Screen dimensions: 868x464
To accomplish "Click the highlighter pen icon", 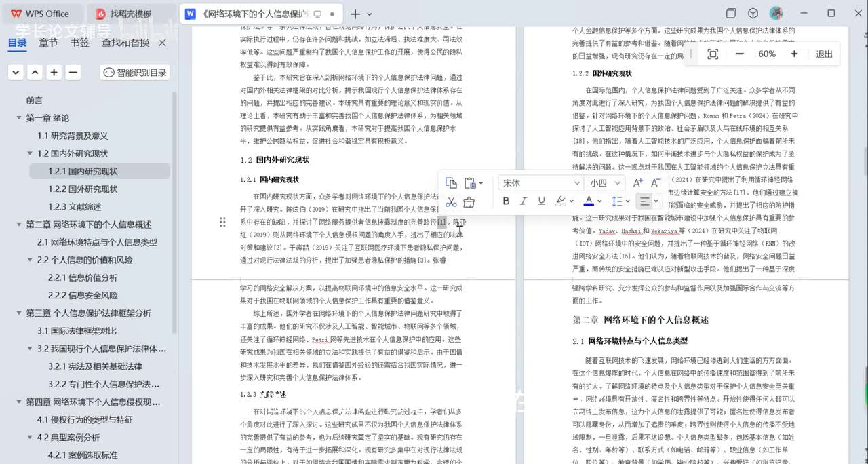I will click(x=560, y=201).
